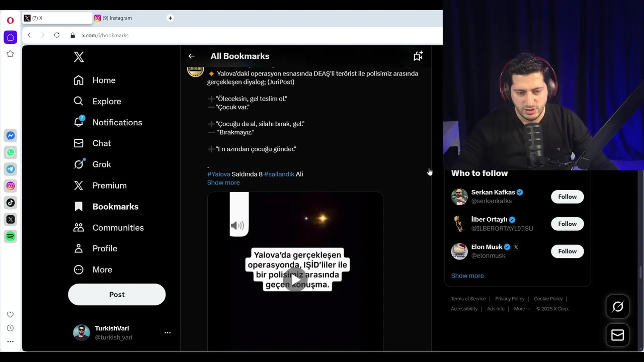
Task: Open the #sallandık hashtag link
Action: pyautogui.click(x=279, y=174)
